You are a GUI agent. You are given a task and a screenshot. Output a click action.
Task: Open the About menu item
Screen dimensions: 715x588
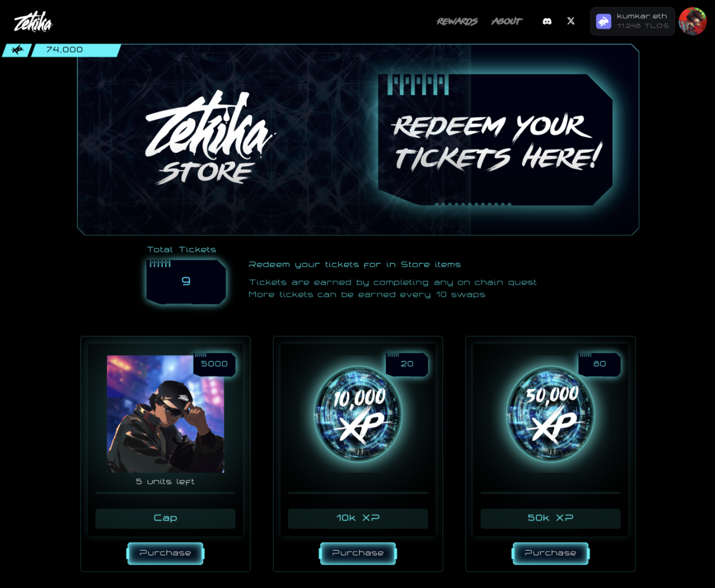click(507, 21)
